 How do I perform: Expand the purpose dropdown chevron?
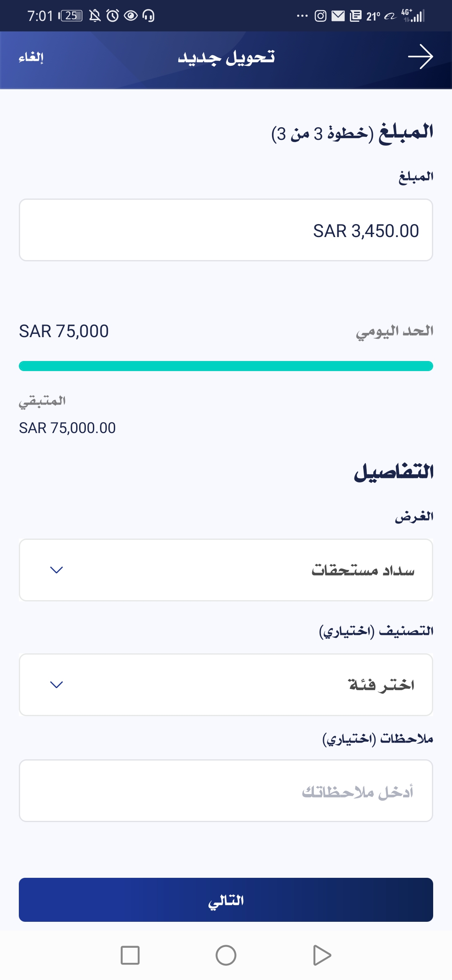pos(56,570)
